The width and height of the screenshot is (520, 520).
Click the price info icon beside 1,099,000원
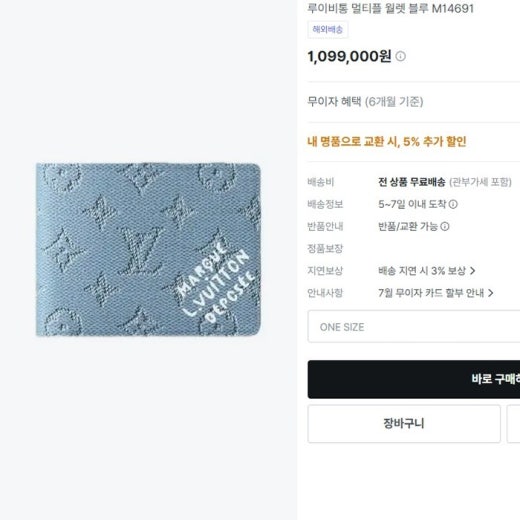[400, 56]
